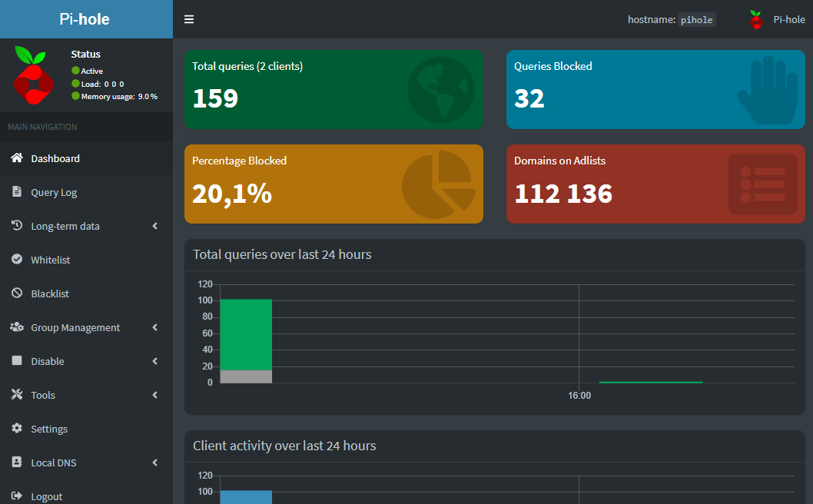Click the green bar in Total queries chart
This screenshot has height=504, width=813.
coord(246,334)
